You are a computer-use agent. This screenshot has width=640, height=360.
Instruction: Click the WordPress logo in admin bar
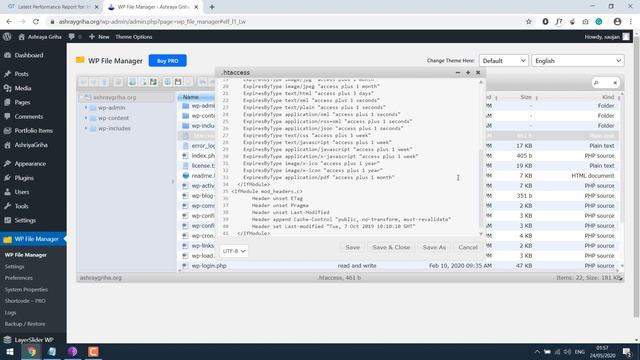coord(7,37)
